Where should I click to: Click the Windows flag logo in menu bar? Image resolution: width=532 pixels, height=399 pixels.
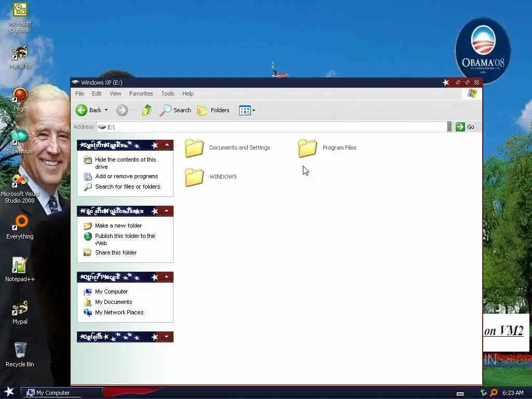(x=472, y=94)
